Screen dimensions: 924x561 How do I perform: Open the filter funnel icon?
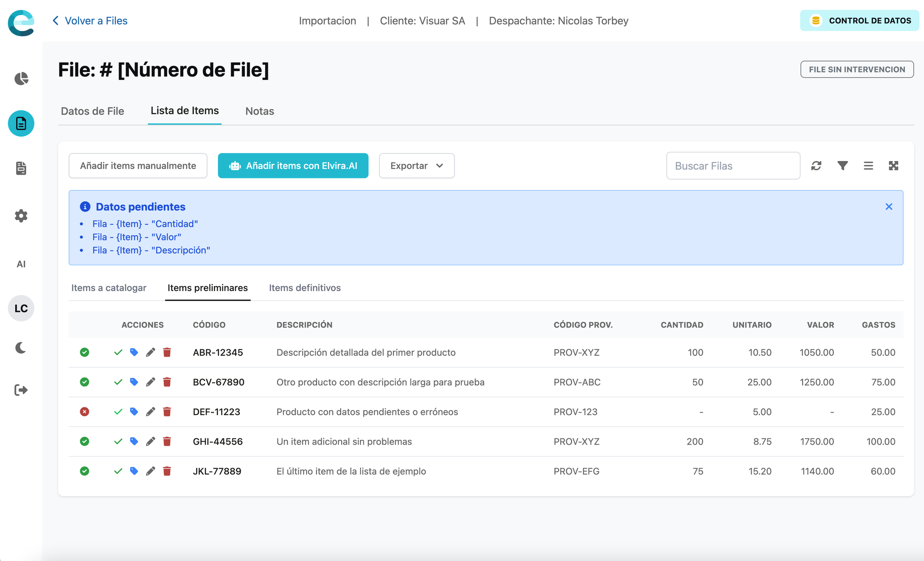click(842, 165)
